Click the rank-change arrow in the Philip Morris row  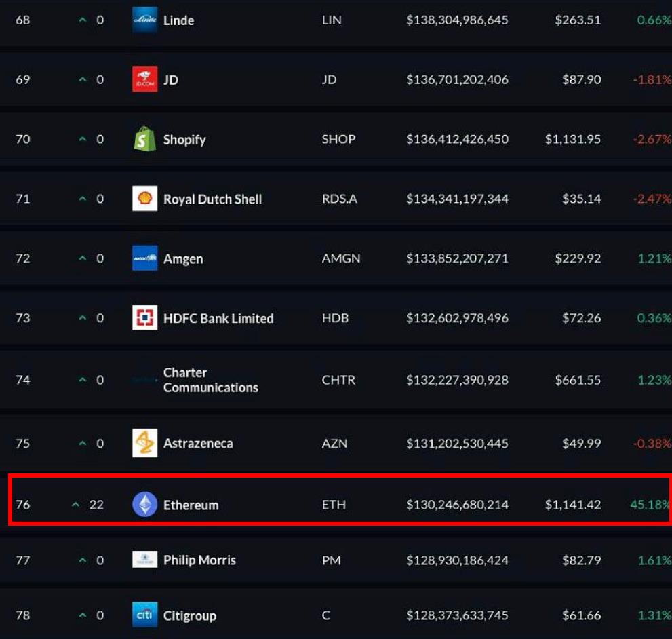(x=83, y=560)
